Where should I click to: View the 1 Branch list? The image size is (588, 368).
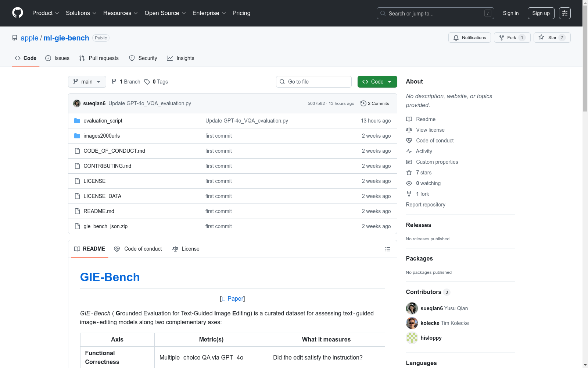[x=126, y=82]
